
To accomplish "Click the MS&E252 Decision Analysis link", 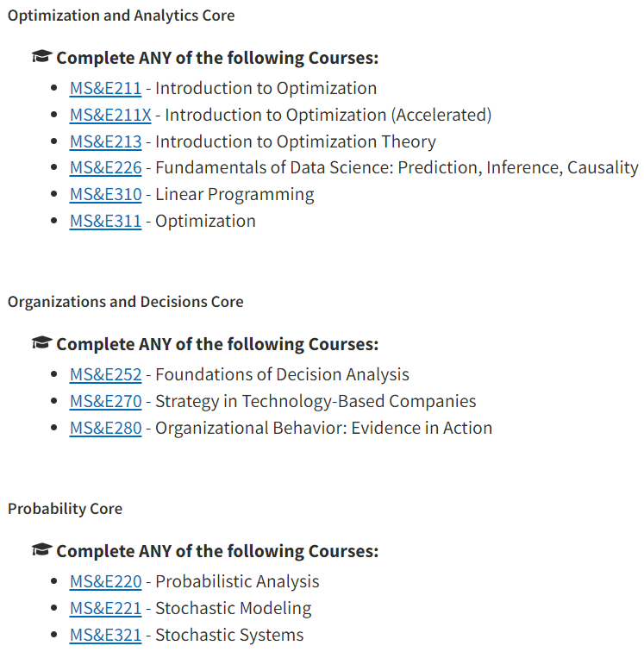I will point(105,374).
